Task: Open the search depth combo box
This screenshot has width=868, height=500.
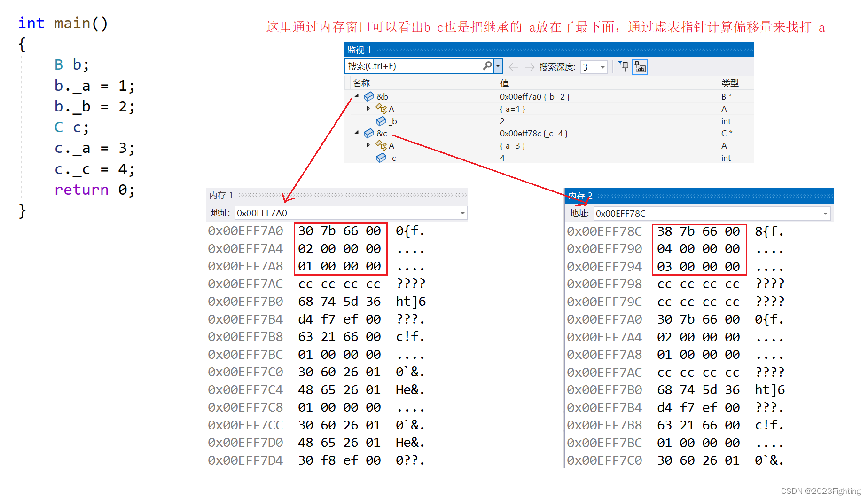Action: coord(594,67)
